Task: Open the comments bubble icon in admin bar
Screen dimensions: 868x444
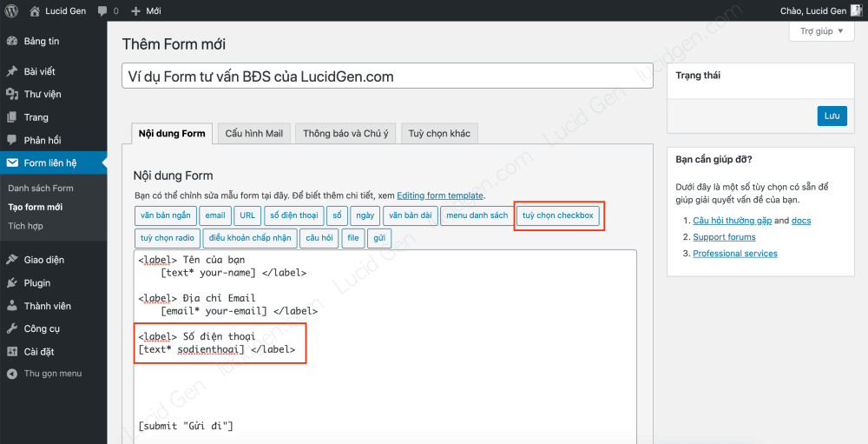Action: click(103, 11)
